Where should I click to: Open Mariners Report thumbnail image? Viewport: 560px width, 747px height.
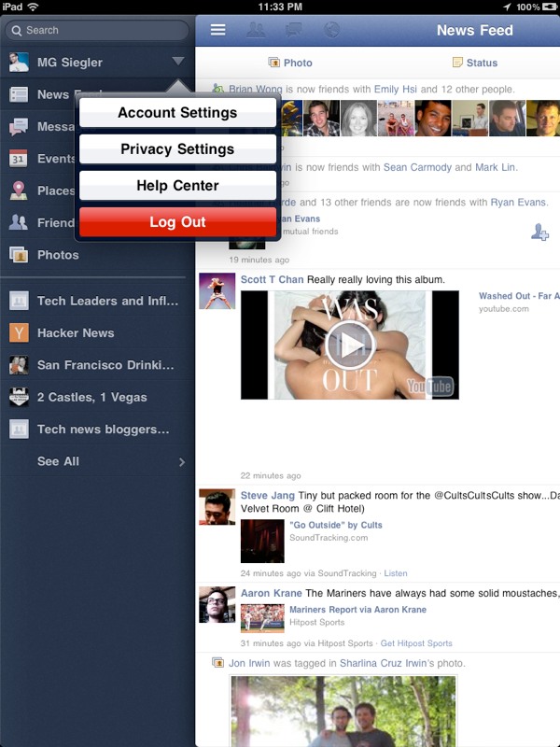coord(262,618)
